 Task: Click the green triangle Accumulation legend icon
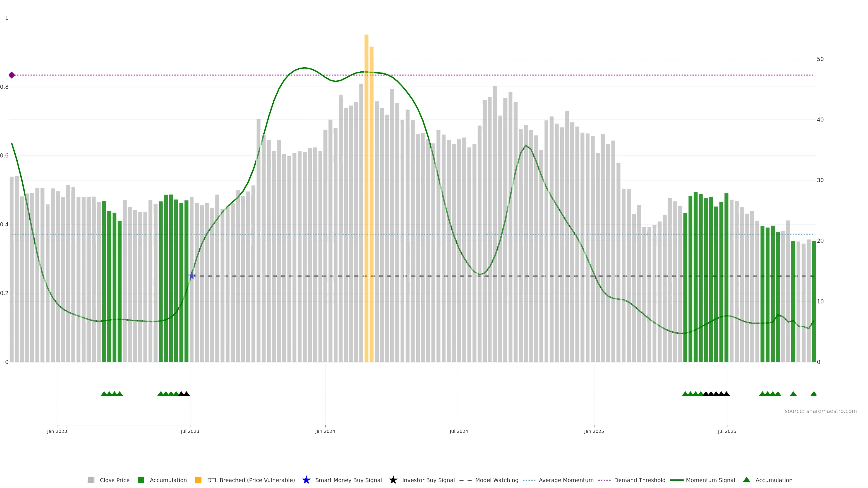coord(746,480)
